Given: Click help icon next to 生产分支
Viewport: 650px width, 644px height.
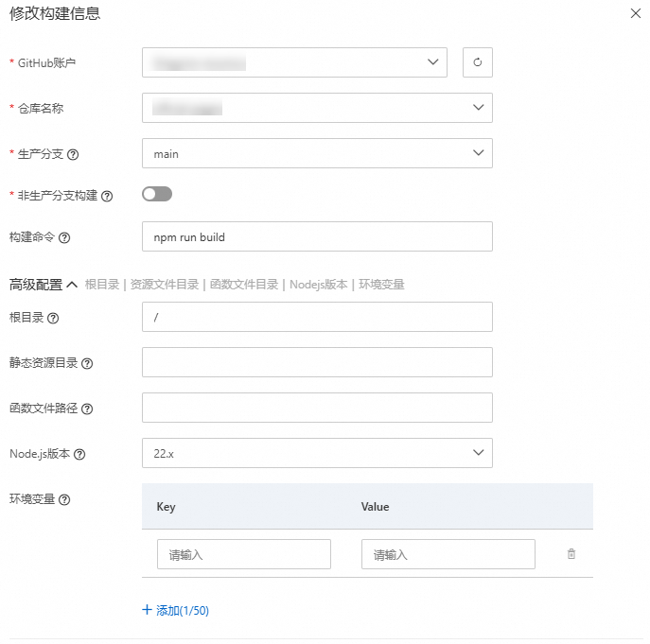Looking at the screenshot, I should 73,154.
